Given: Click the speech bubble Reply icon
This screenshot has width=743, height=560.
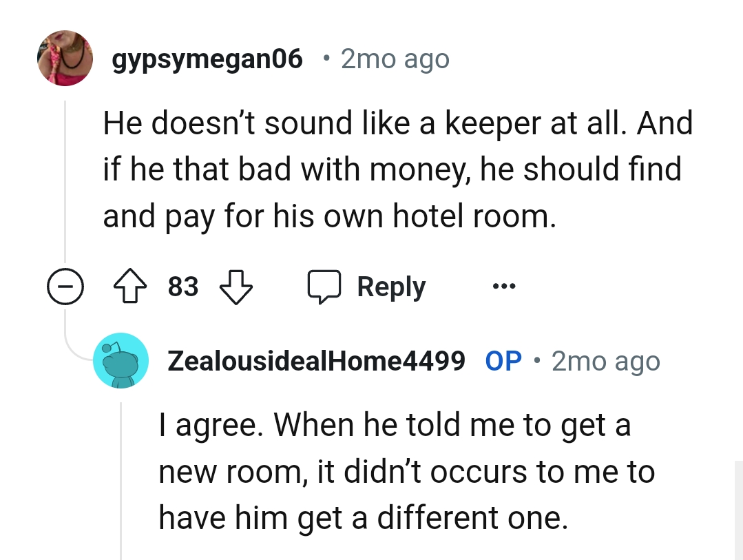Looking at the screenshot, I should [x=324, y=287].
